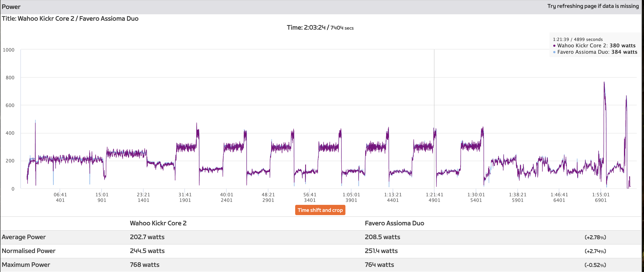Click the tooltip timestamp '1:21:39 / 4899 seconds'

click(578, 39)
